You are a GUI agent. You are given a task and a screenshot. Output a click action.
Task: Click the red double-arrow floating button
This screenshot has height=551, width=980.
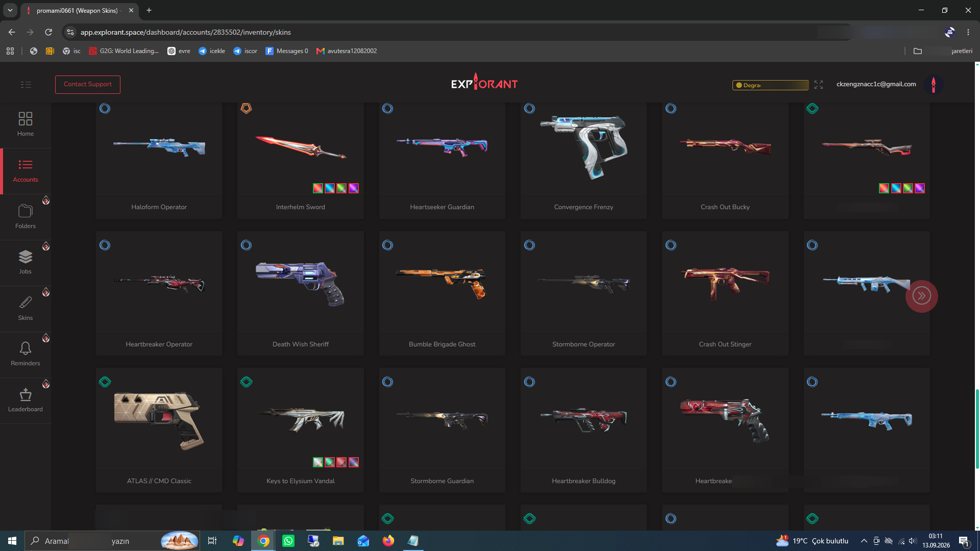pyautogui.click(x=921, y=296)
